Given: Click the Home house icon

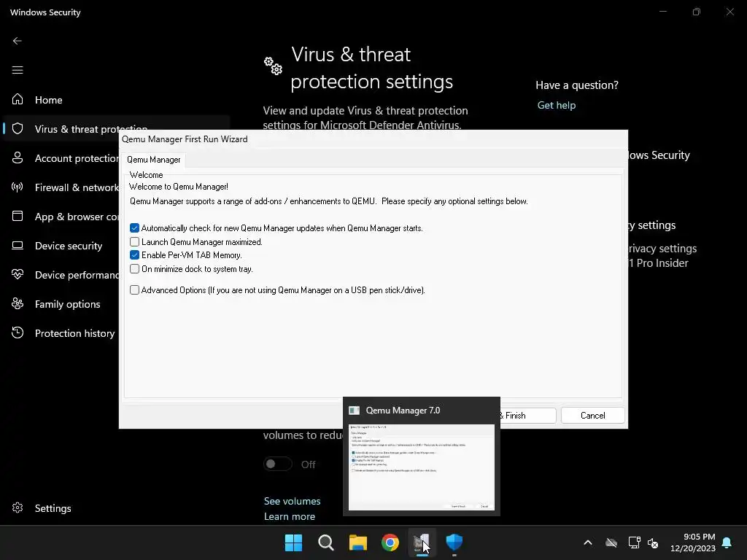Looking at the screenshot, I should [x=18, y=99].
